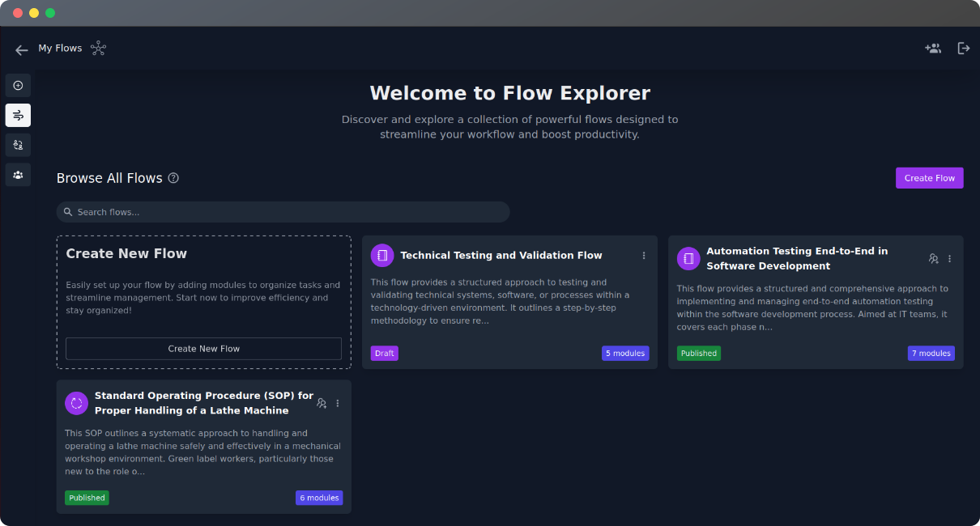Open the flow diagram icon beside My Flows
This screenshot has width=980, height=526.
98,48
